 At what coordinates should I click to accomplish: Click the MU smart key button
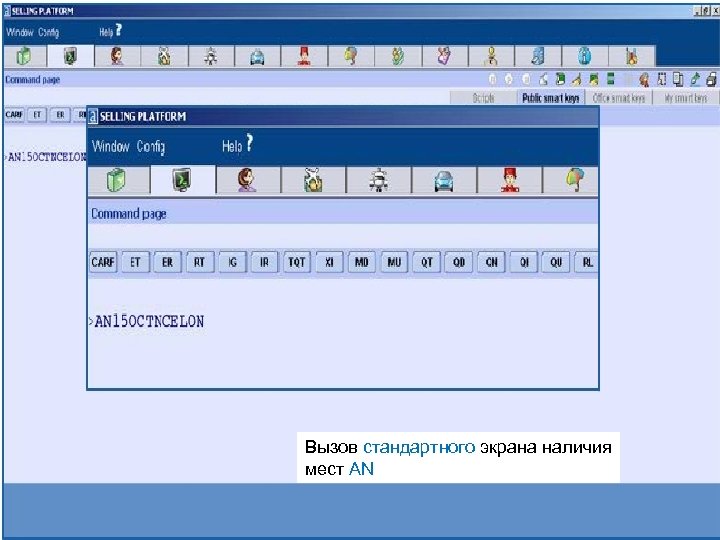394,262
